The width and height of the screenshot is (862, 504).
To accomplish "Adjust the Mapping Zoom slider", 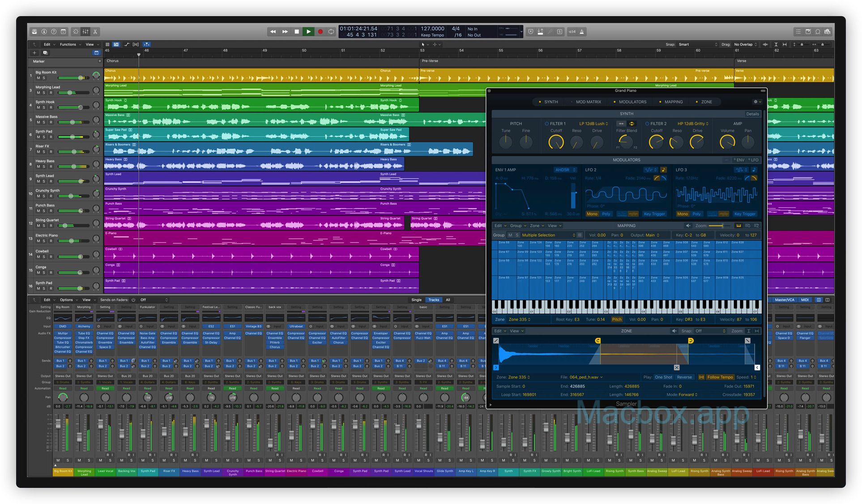I will click(720, 226).
